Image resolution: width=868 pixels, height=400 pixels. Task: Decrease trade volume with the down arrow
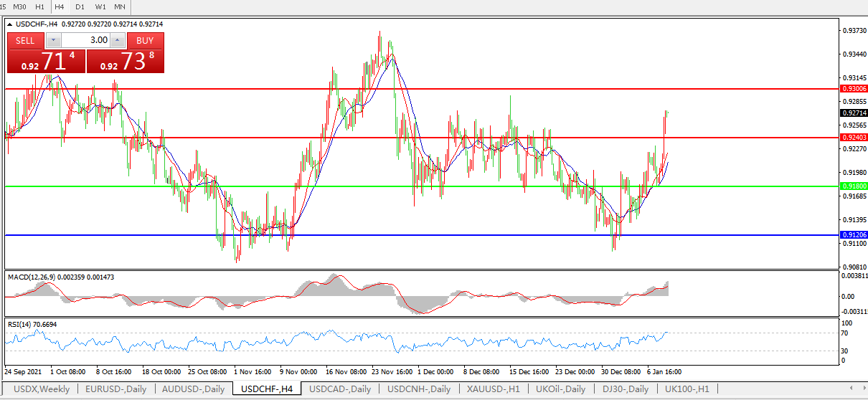tap(53, 41)
